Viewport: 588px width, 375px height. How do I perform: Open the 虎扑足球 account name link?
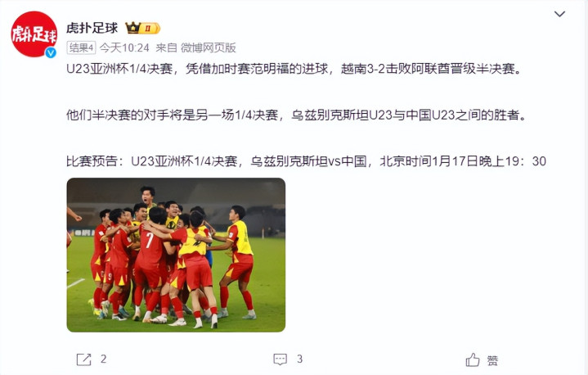(92, 28)
